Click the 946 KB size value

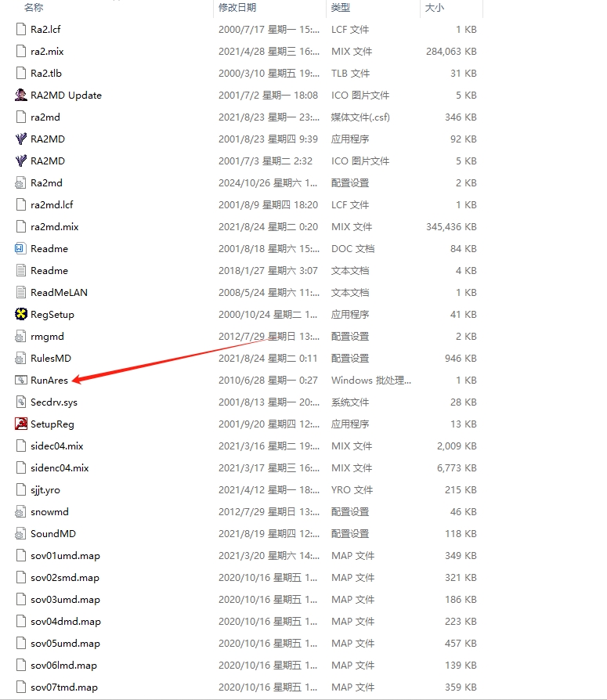pyautogui.click(x=461, y=358)
